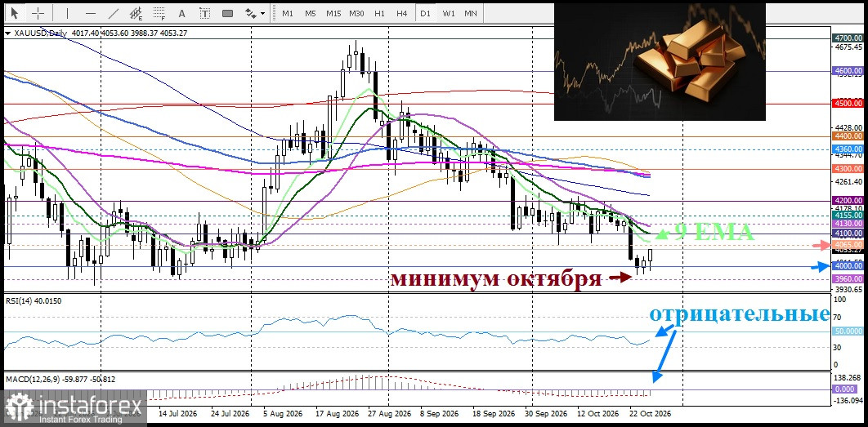The image size is (868, 427).
Task: Expand the XAUUSD chart title triangle
Action: tap(7, 33)
